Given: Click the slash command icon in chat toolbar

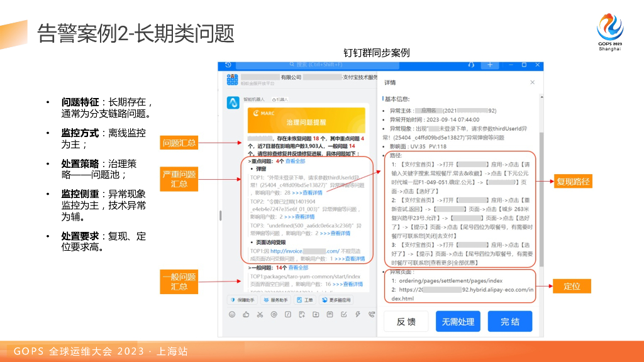Looking at the screenshot, I should click(x=288, y=314).
